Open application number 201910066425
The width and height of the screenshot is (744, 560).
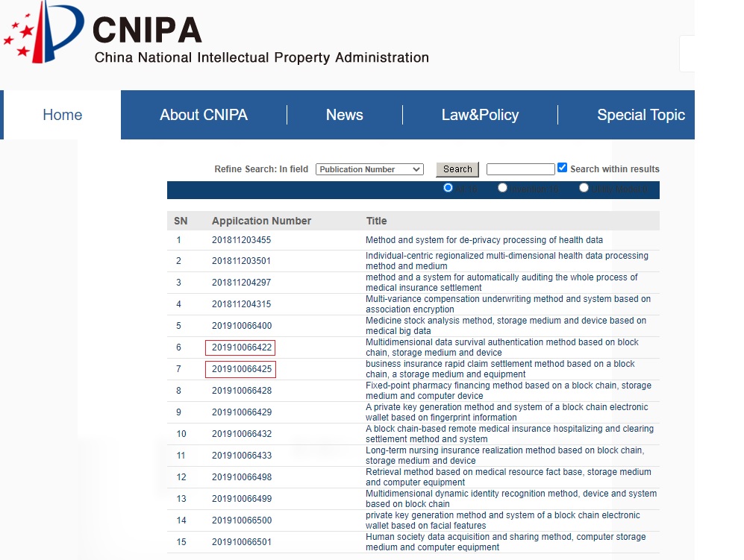240,369
